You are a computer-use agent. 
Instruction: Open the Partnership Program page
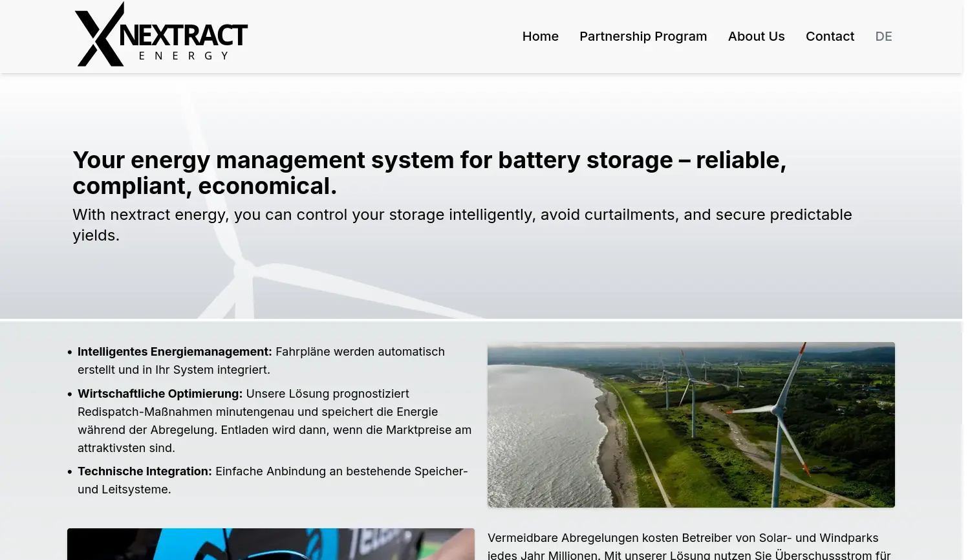tap(643, 36)
